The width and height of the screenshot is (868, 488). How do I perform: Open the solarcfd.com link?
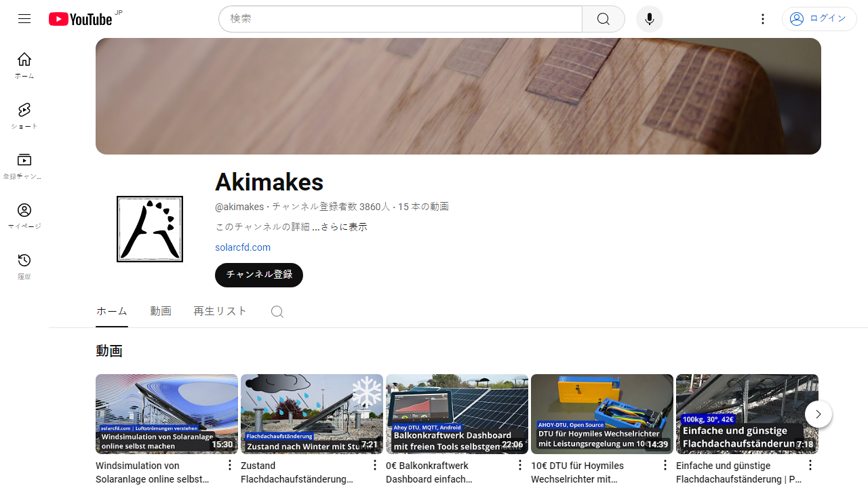click(243, 247)
